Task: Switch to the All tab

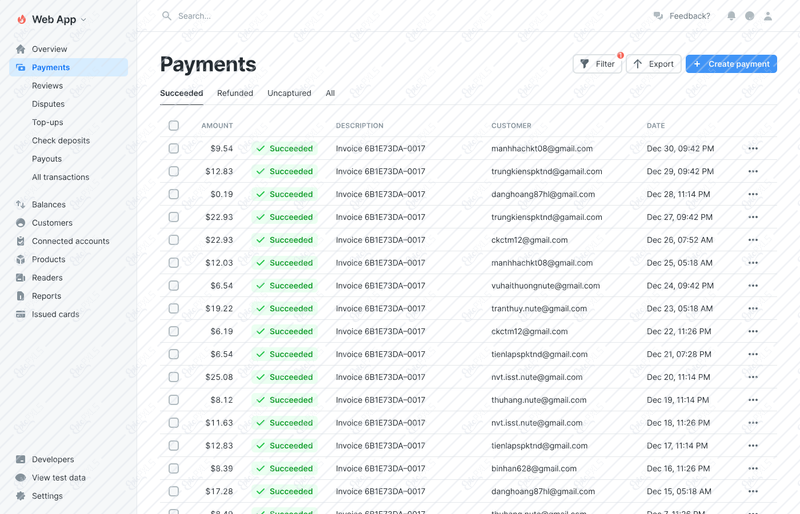Action: (330, 93)
